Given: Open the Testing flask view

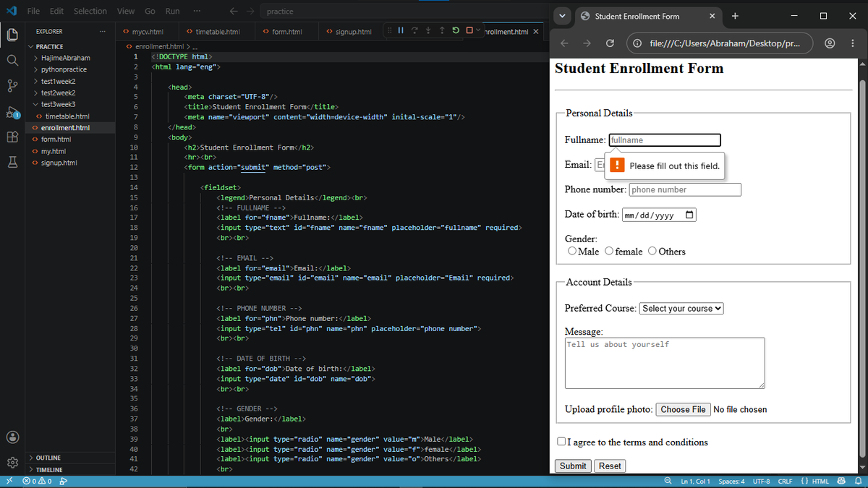Looking at the screenshot, I should coord(12,163).
